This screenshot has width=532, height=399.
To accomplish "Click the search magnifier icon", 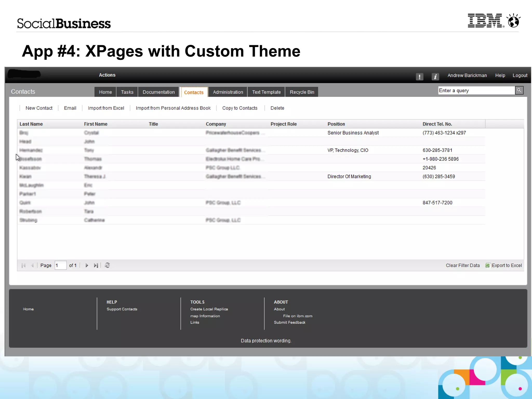I will pos(519,90).
